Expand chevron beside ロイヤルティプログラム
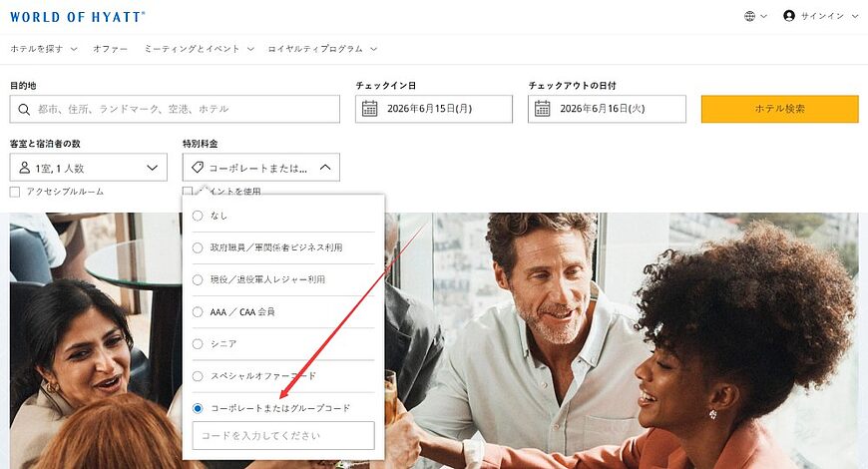Screen dimensions: 868x469 pyautogui.click(x=374, y=49)
